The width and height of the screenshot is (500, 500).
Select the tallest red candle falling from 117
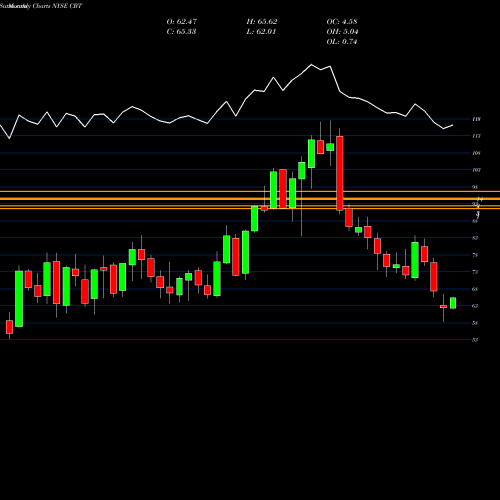340,173
